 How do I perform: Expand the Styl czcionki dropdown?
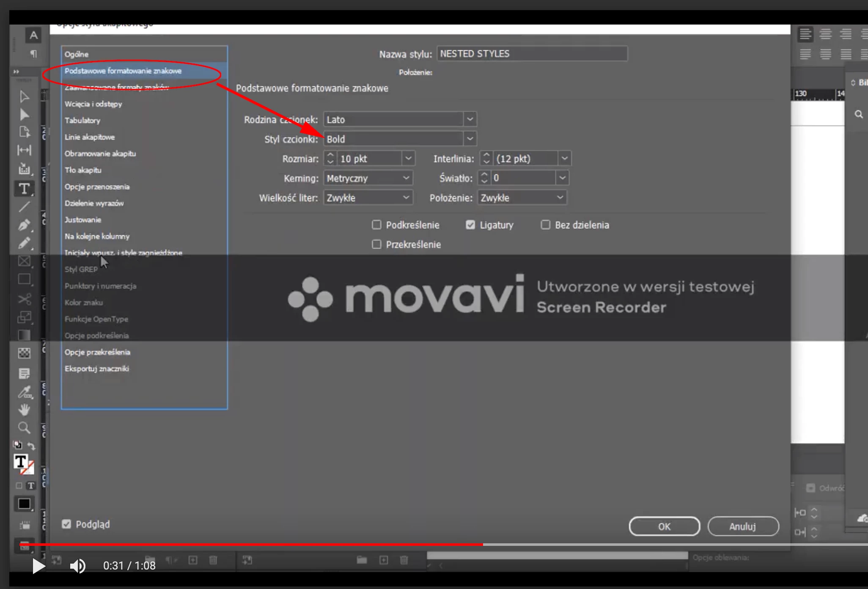click(x=470, y=139)
